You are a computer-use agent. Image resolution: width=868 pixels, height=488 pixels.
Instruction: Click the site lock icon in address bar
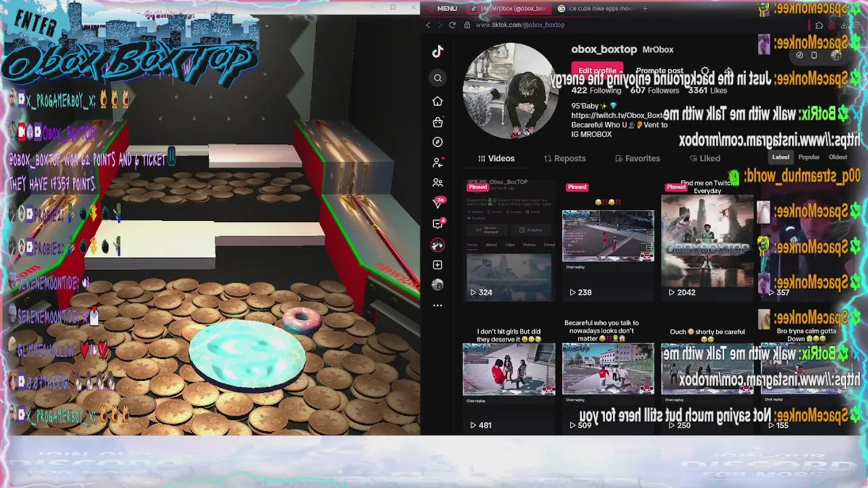click(x=467, y=25)
